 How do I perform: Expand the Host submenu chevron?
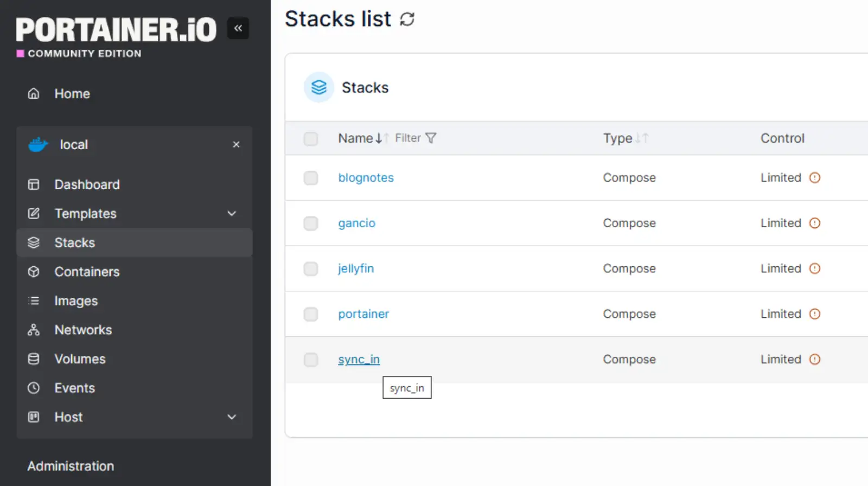232,417
